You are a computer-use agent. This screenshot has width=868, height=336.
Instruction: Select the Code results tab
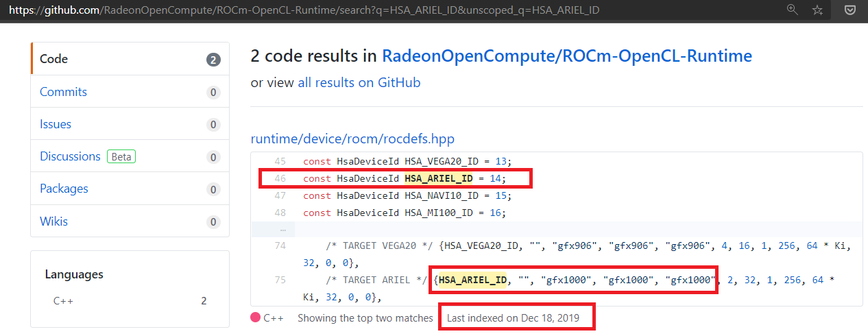(130, 59)
